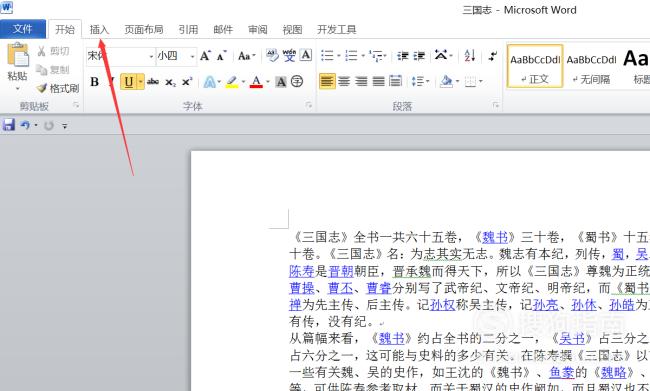Toggle Character Shading (gray A)
Screen dimensions: 650x391
(281, 82)
